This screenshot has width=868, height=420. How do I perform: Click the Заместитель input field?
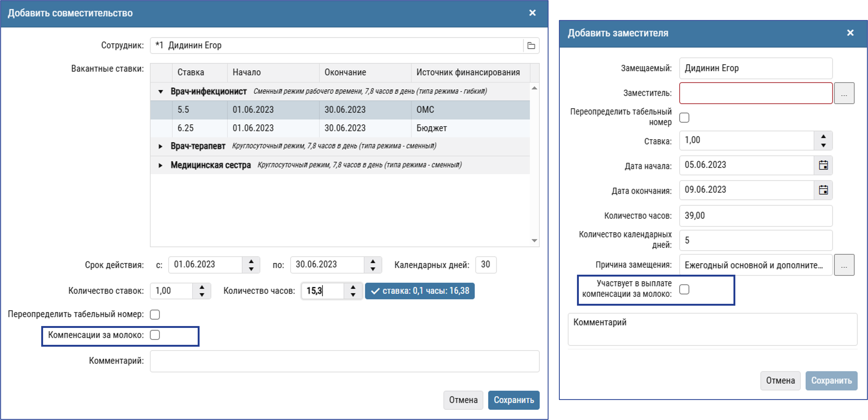click(x=755, y=93)
